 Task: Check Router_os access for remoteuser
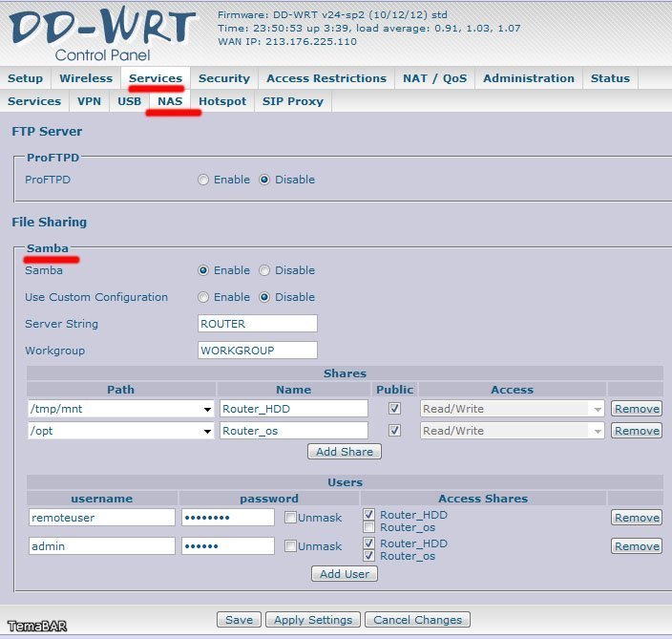pyautogui.click(x=369, y=527)
